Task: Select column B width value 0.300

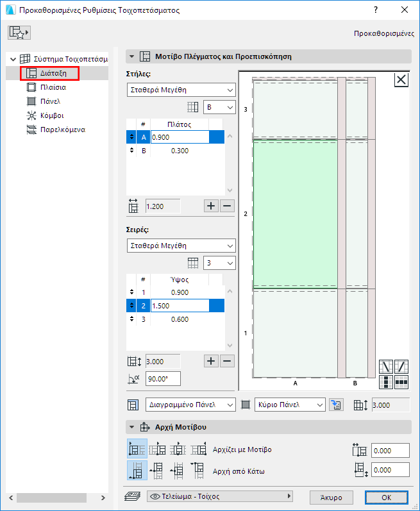Action: pyautogui.click(x=180, y=151)
